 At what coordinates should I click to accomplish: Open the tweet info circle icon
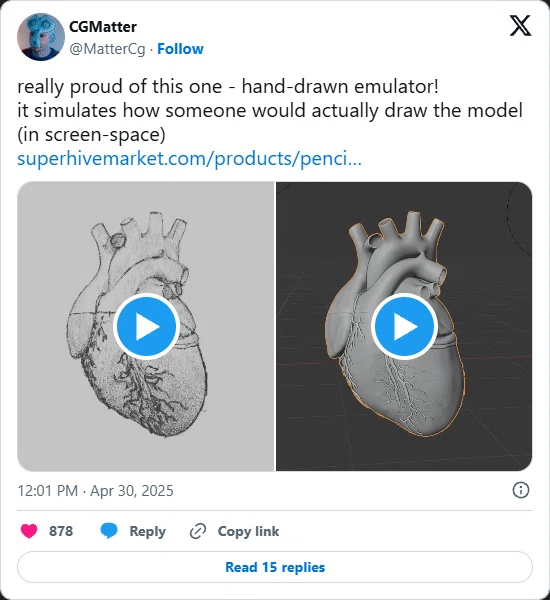point(521,490)
